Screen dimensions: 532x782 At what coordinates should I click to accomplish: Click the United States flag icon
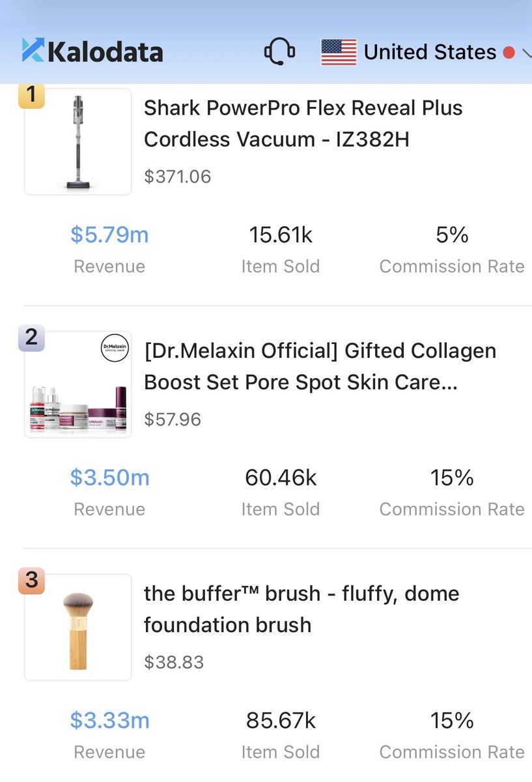point(339,52)
